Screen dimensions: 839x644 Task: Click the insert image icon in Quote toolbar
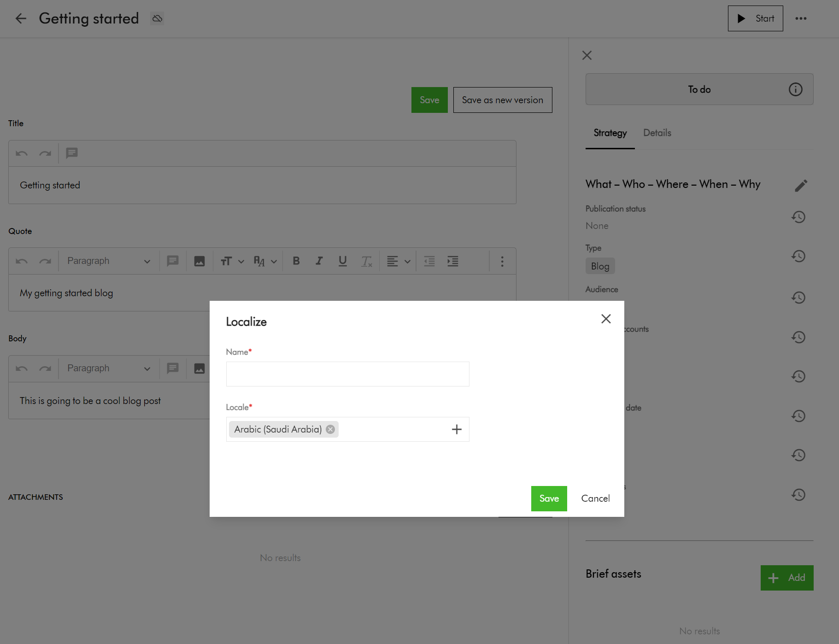coord(199,261)
